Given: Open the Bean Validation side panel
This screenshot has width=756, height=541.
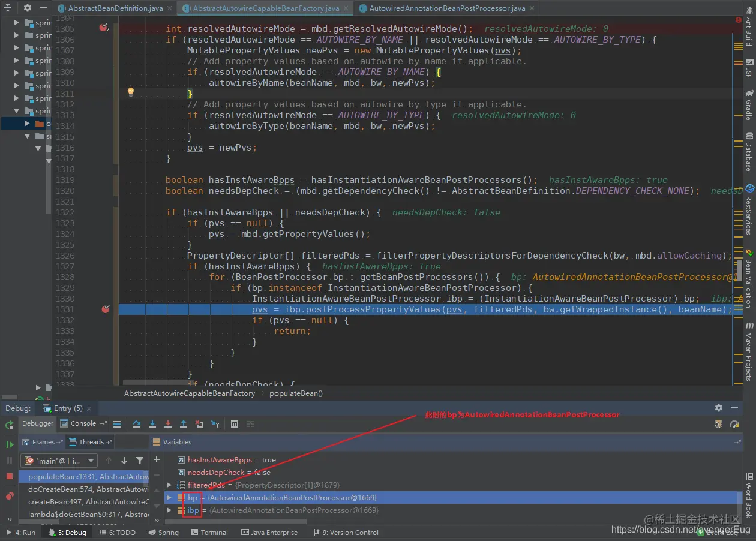Looking at the screenshot, I should tap(749, 278).
